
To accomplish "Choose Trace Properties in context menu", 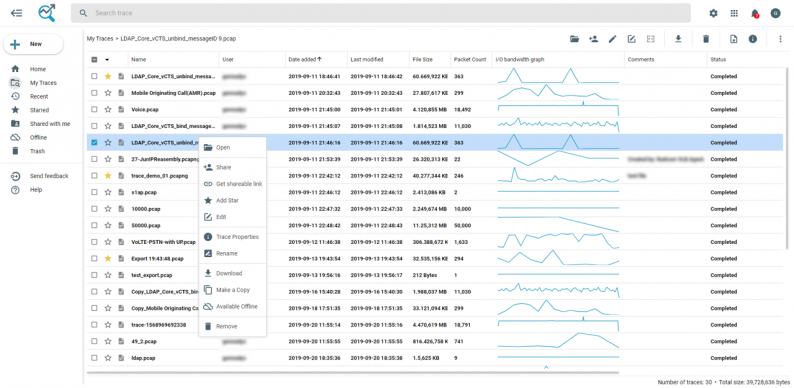I will click(x=232, y=237).
